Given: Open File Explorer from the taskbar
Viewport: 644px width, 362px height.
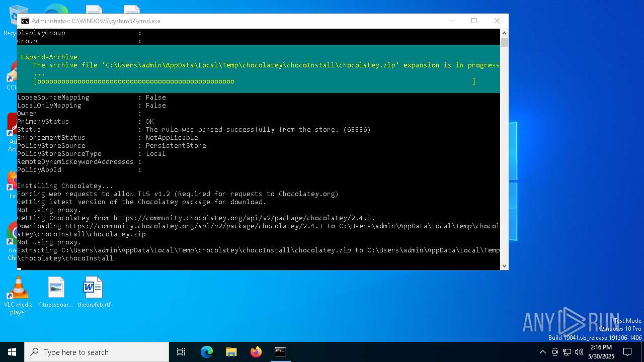Looking at the screenshot, I should pyautogui.click(x=231, y=352).
